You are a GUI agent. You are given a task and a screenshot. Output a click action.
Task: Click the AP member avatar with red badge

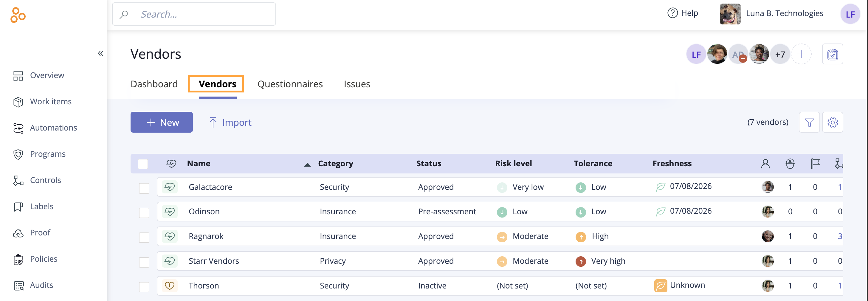[x=738, y=54]
